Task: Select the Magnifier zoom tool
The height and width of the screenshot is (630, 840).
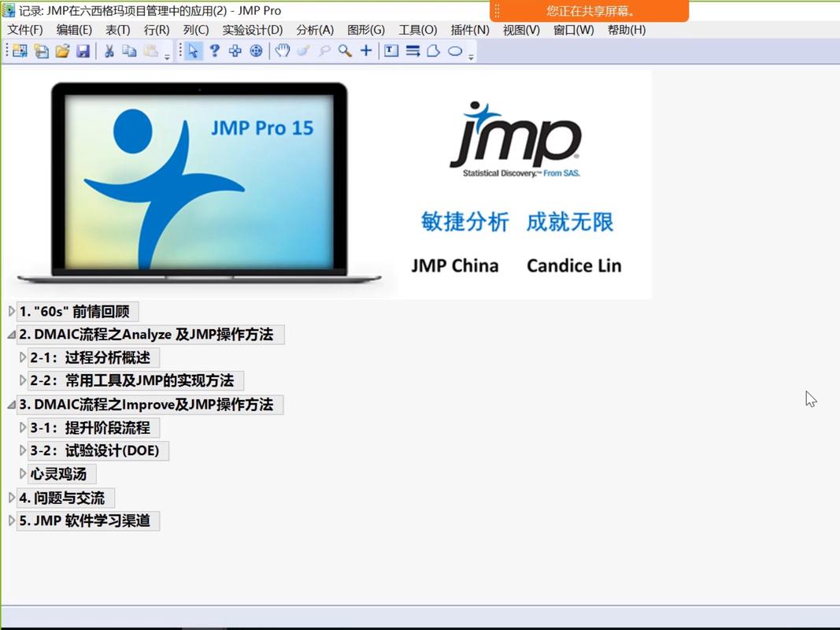Action: [x=345, y=51]
